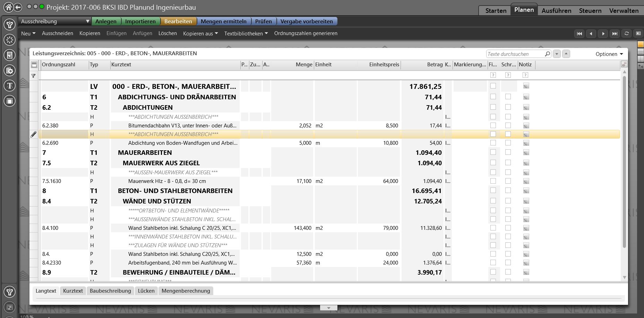Click the back arrow icon
Image resolution: width=644 pixels, height=318 pixels.
click(18, 7)
